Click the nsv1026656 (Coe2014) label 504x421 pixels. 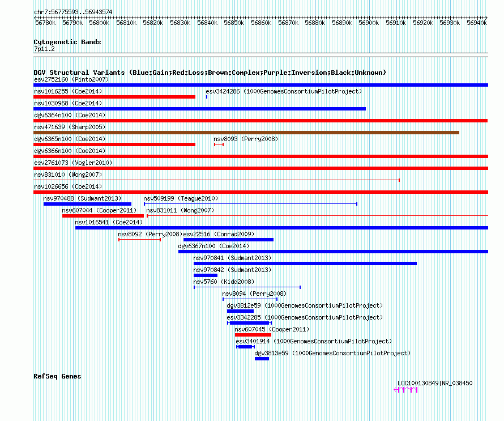(68, 186)
